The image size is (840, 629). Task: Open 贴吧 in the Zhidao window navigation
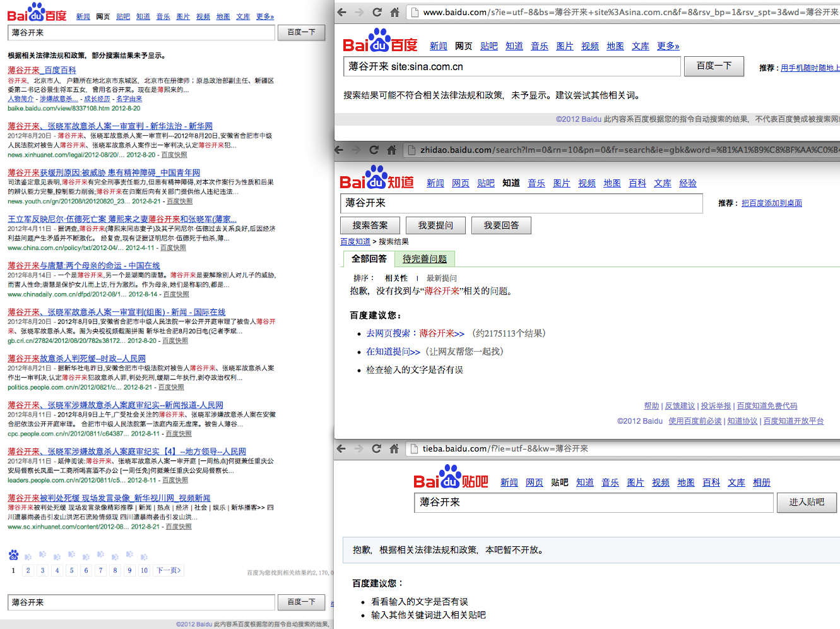click(486, 183)
